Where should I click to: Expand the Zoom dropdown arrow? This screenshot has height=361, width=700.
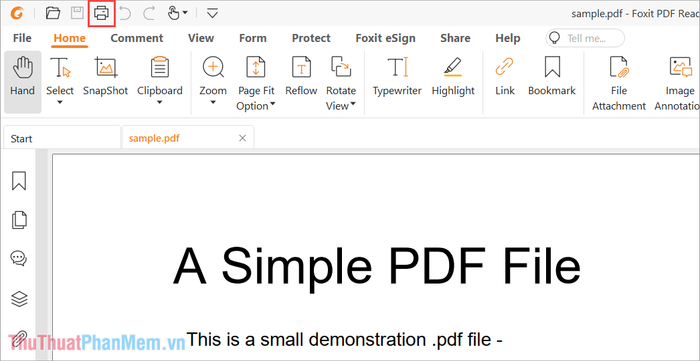coord(213,103)
